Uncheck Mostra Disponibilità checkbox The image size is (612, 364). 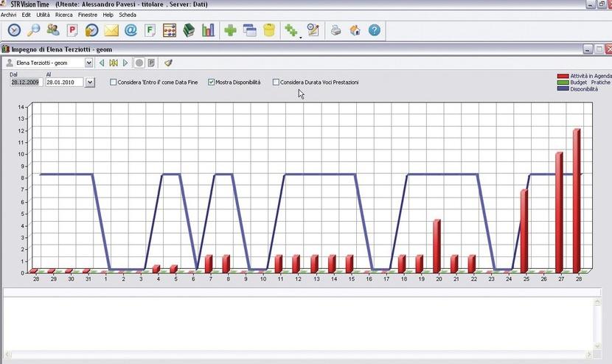pyautogui.click(x=212, y=83)
